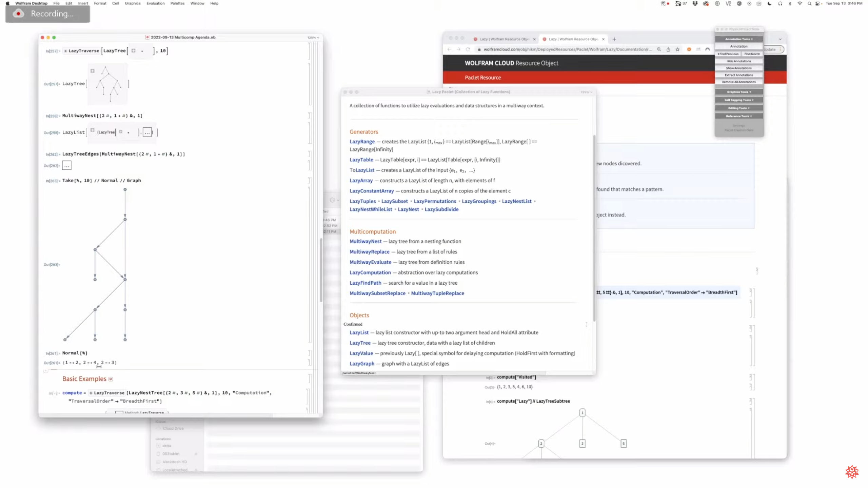Open the LazyRange documentation link
The image size is (868, 488).
pos(362,142)
